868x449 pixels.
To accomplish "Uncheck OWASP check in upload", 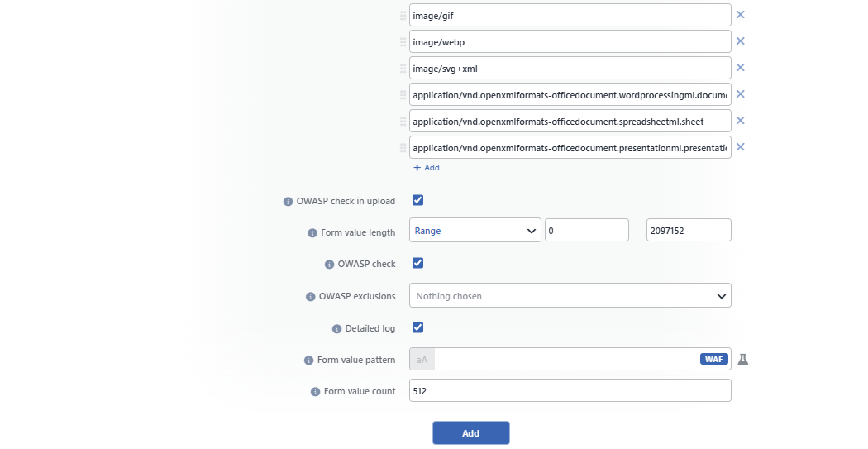I will click(418, 200).
